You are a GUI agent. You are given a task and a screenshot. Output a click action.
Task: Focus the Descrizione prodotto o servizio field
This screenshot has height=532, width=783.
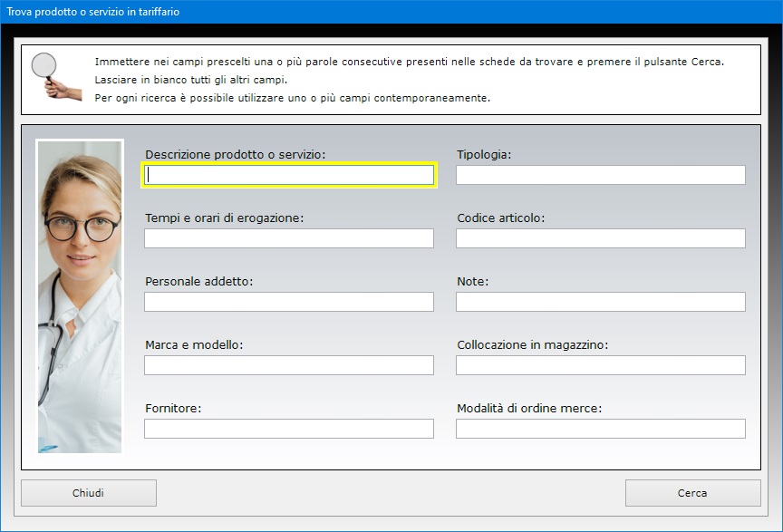click(x=289, y=175)
